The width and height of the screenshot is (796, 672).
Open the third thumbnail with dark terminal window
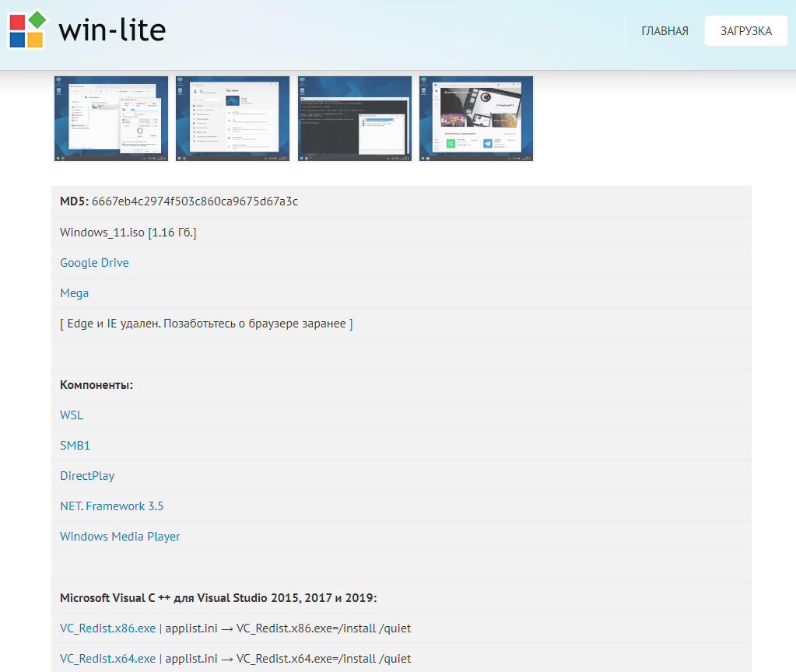click(354, 118)
